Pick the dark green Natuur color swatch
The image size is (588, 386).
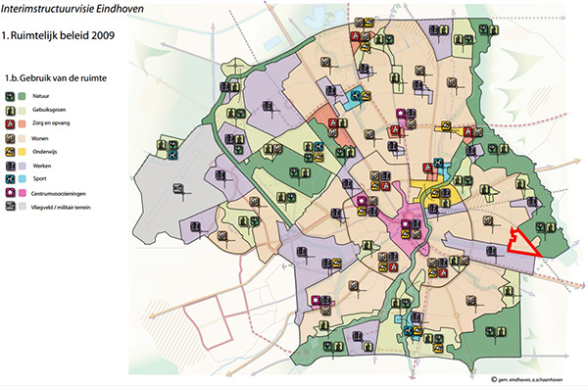[23, 96]
